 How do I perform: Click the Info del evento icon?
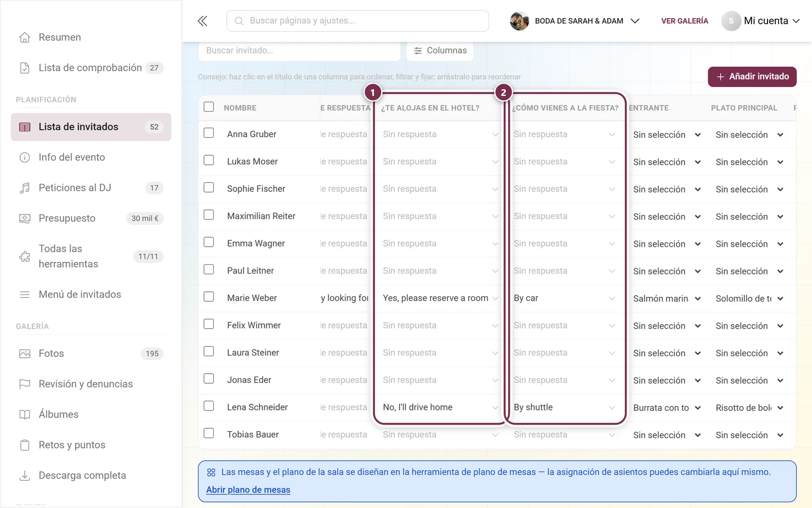25,157
